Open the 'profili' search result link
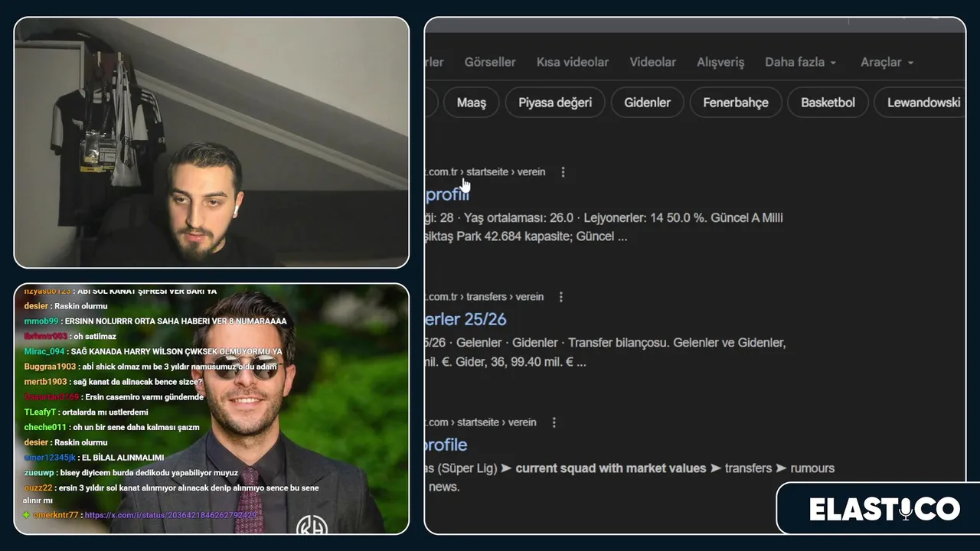Image resolution: width=980 pixels, height=551 pixels. (x=446, y=194)
